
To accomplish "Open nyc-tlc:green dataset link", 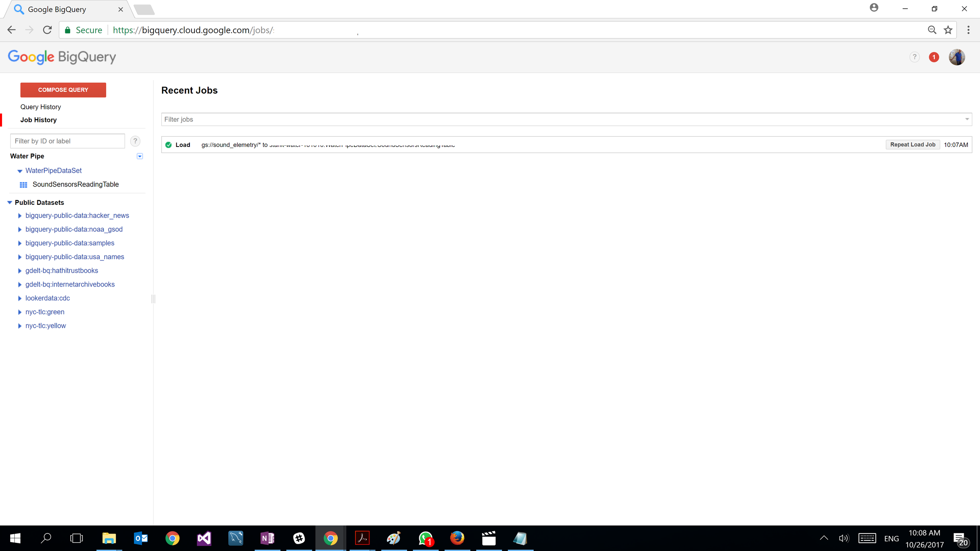I will tap(45, 312).
